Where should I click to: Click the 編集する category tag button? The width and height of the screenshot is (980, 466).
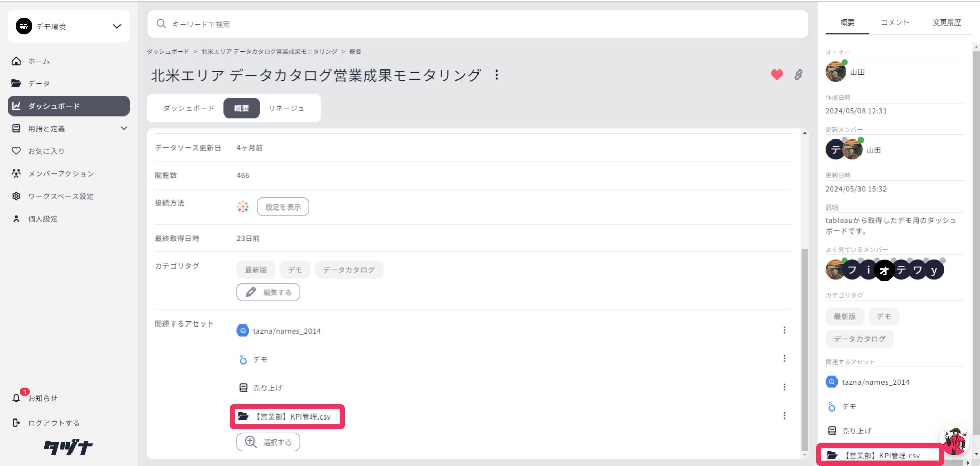(x=268, y=292)
